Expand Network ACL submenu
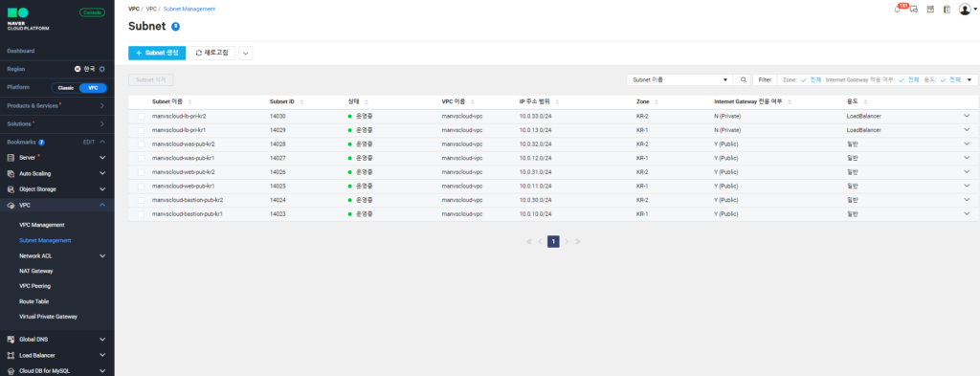This screenshot has width=980, height=376. click(x=102, y=256)
